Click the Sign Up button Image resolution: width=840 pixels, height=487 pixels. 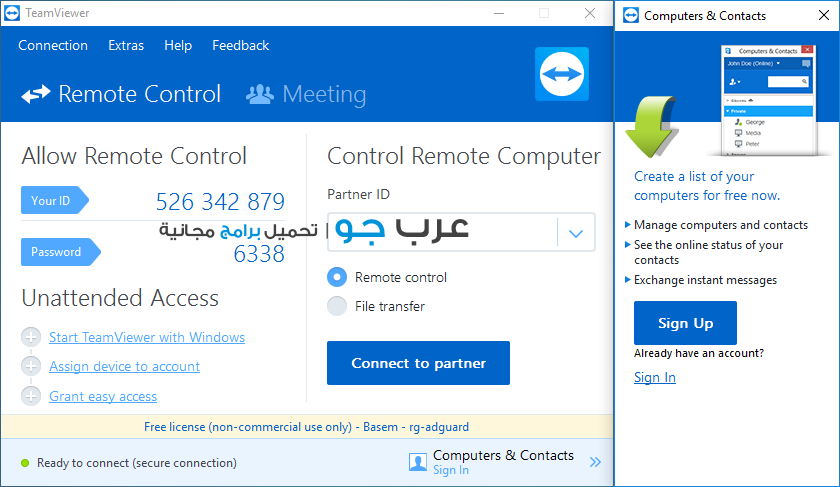coord(685,323)
